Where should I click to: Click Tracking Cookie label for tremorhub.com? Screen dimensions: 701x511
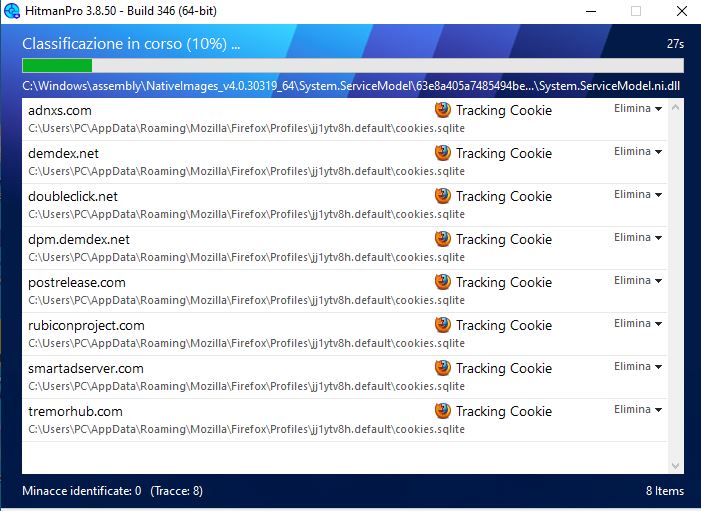click(504, 411)
